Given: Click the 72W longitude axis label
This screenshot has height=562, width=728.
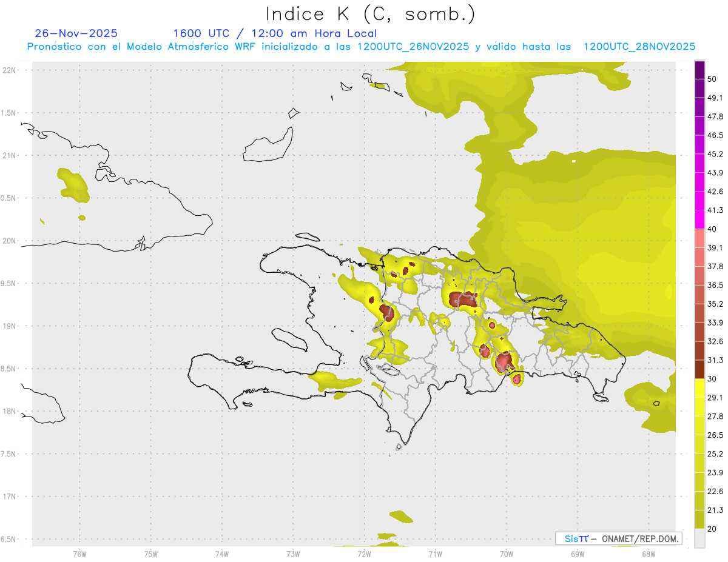Looking at the screenshot, I should click(364, 554).
